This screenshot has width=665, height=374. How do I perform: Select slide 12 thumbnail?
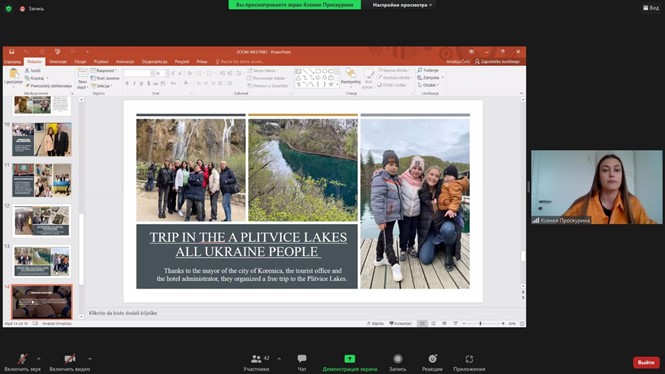pos(42,221)
